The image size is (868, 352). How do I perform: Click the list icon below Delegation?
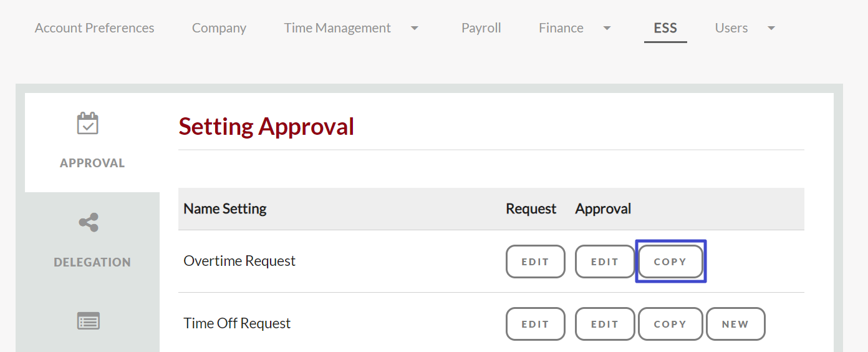[88, 321]
